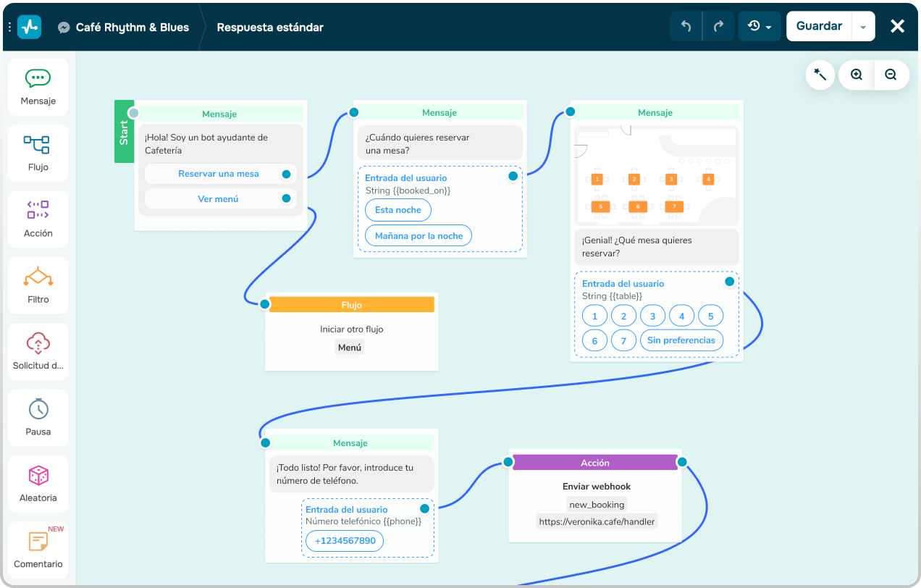The image size is (921, 588).
Task: Click the undo arrow button
Action: [686, 26]
